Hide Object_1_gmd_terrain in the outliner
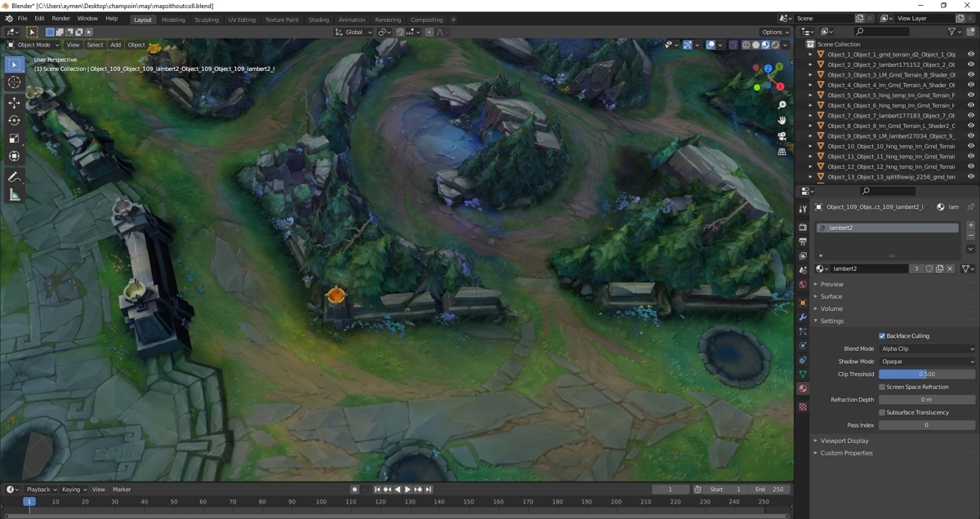The image size is (980, 519). [x=970, y=54]
